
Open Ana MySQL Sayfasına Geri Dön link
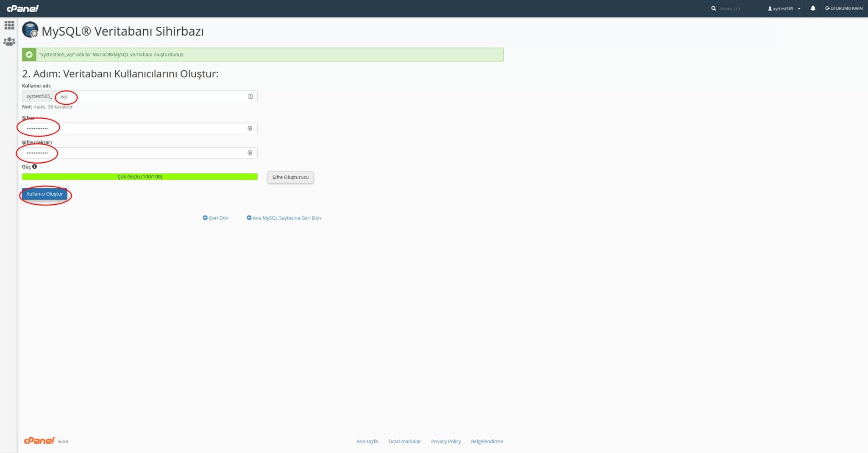pyautogui.click(x=284, y=218)
